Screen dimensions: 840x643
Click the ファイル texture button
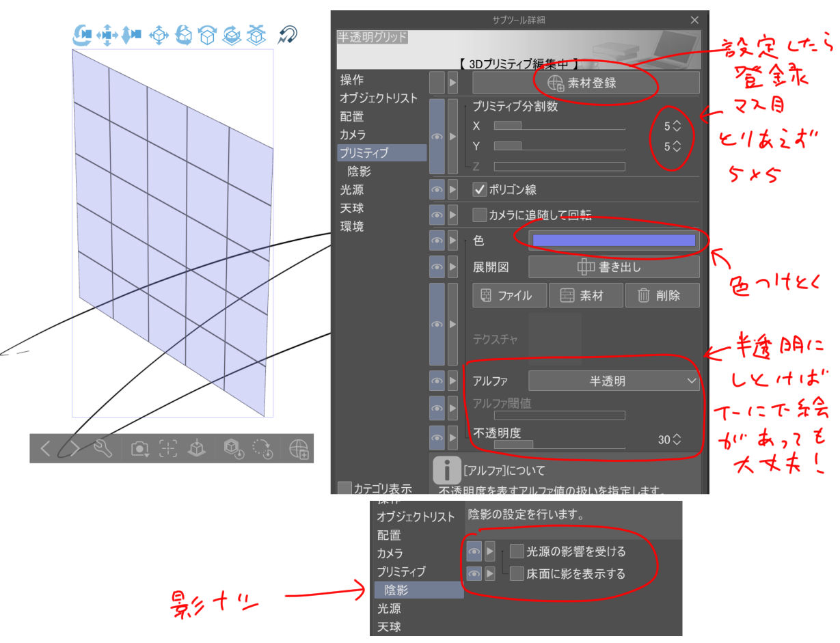point(509,296)
